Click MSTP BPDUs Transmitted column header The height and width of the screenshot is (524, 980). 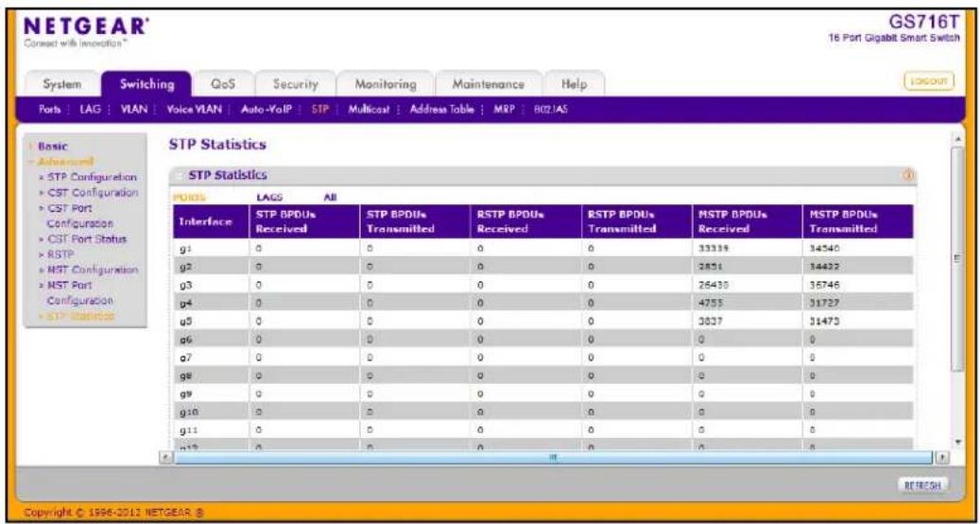(x=857, y=221)
